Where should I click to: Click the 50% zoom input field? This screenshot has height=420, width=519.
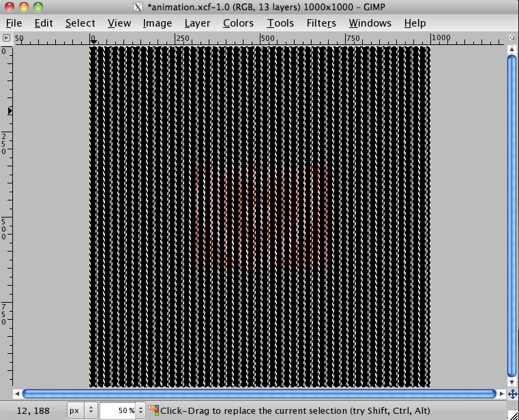pos(118,410)
